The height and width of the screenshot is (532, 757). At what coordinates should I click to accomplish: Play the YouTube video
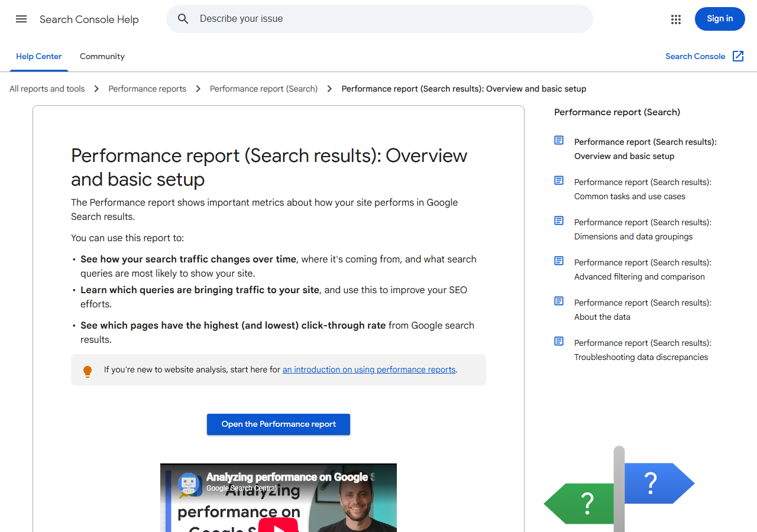click(x=278, y=525)
